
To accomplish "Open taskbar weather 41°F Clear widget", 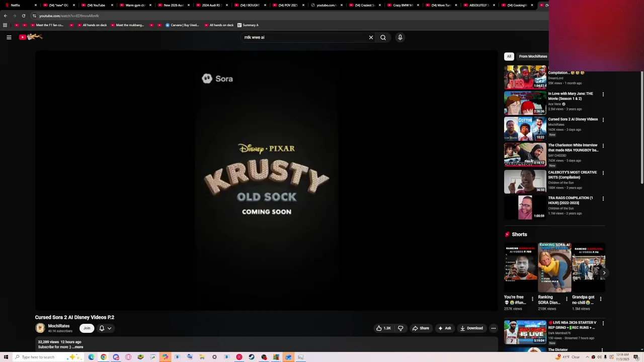I will point(569,357).
